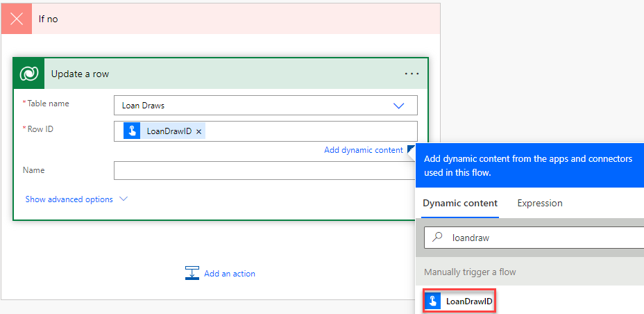Click the Add an action link

point(229,274)
